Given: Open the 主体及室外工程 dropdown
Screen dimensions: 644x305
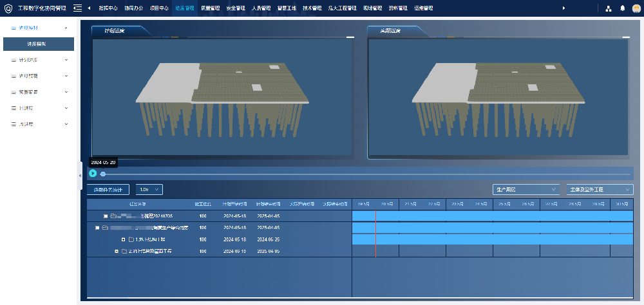Looking at the screenshot, I should tap(599, 190).
